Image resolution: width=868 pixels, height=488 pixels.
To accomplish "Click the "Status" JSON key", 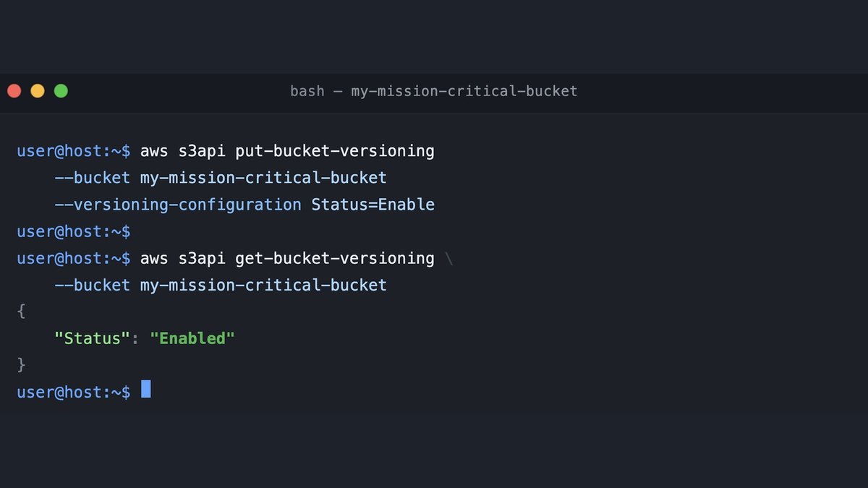I will pos(88,338).
